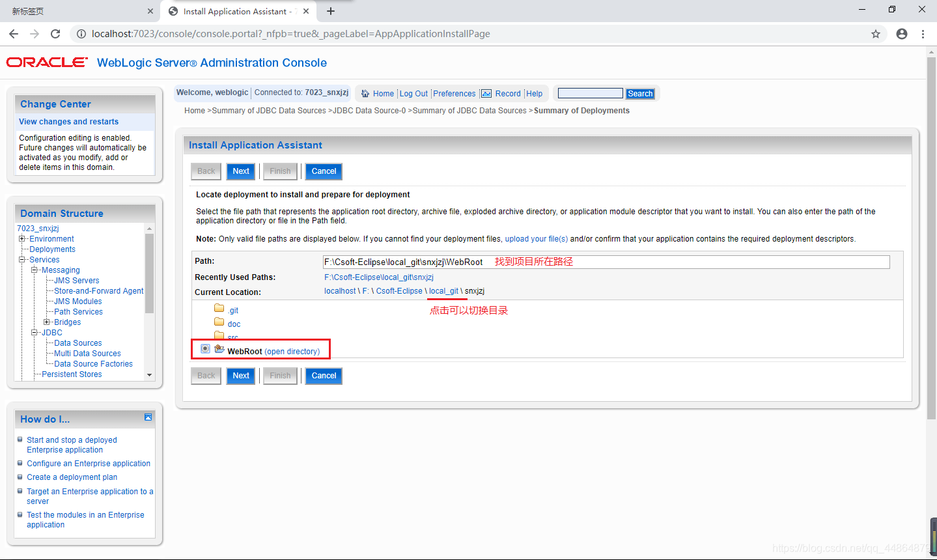937x560 pixels.
Task: Select JMS Modules tree item
Action: click(x=78, y=301)
